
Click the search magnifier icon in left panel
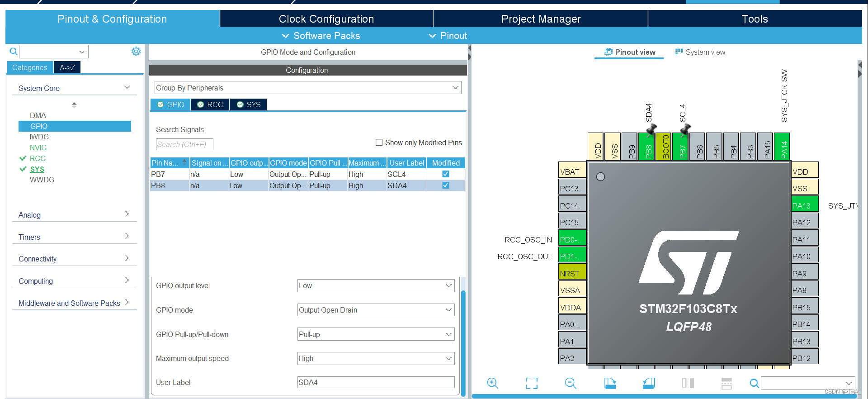[x=14, y=52]
